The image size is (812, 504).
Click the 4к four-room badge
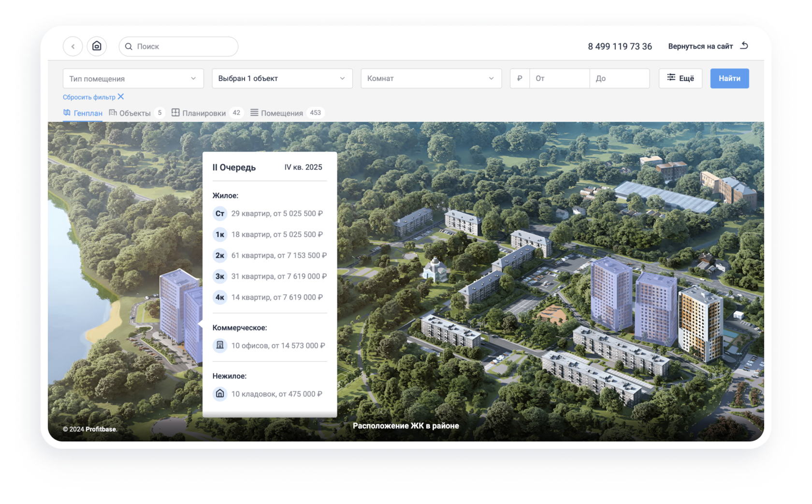(x=220, y=297)
